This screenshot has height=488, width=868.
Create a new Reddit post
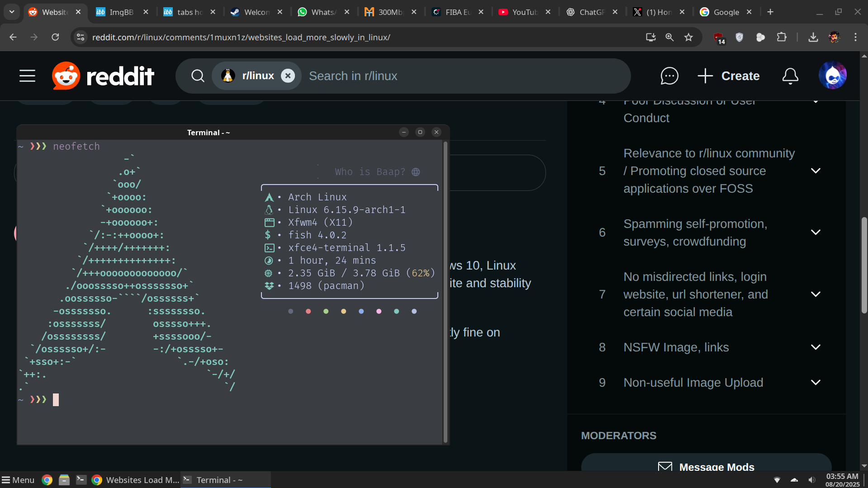pyautogui.click(x=728, y=76)
